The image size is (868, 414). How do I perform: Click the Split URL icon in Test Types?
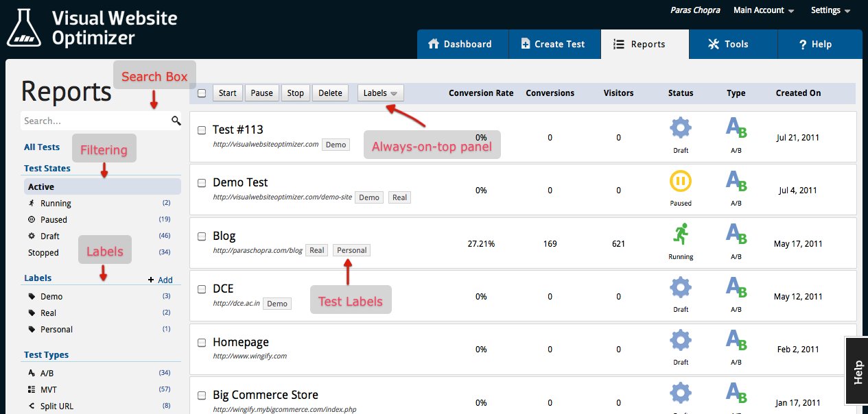pos(32,406)
